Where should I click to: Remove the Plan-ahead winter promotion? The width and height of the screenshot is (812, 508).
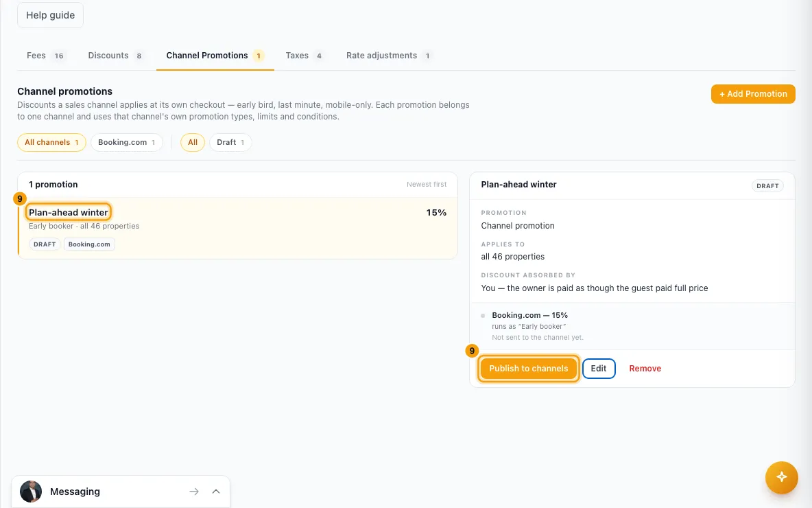click(645, 369)
